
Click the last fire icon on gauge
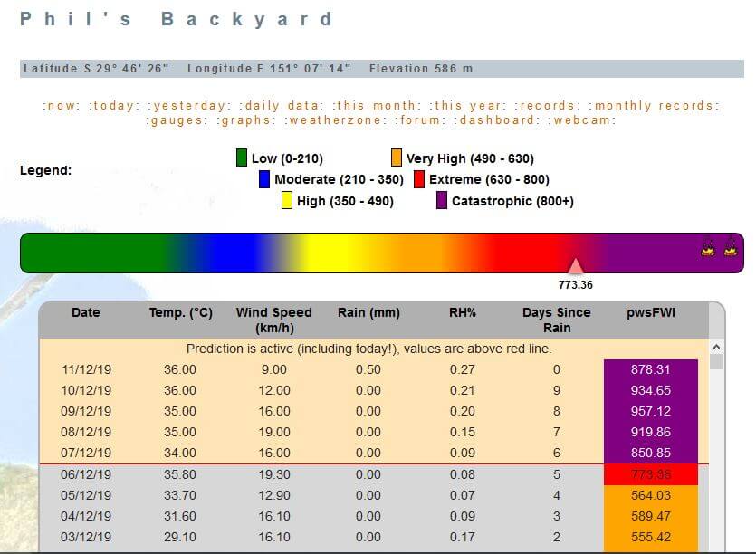(730, 248)
